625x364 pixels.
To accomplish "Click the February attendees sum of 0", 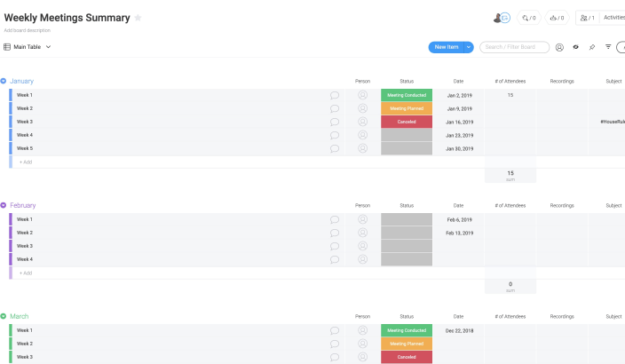I will (x=510, y=286).
